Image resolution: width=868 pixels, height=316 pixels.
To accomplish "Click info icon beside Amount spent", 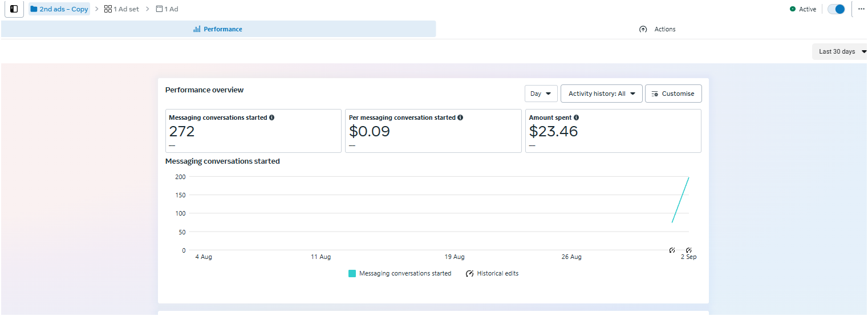I will [577, 118].
